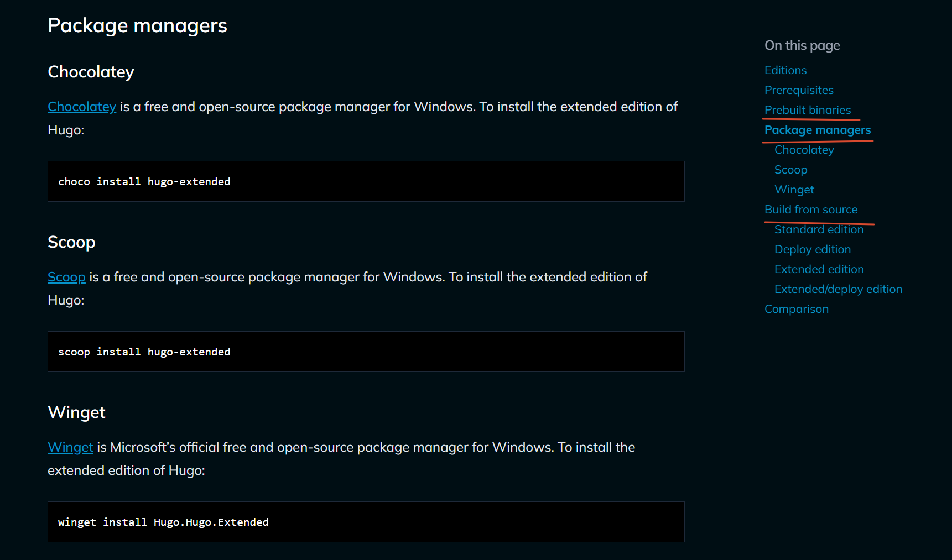Open the Extended edition contents link
Image resolution: width=952 pixels, height=560 pixels.
(x=819, y=269)
